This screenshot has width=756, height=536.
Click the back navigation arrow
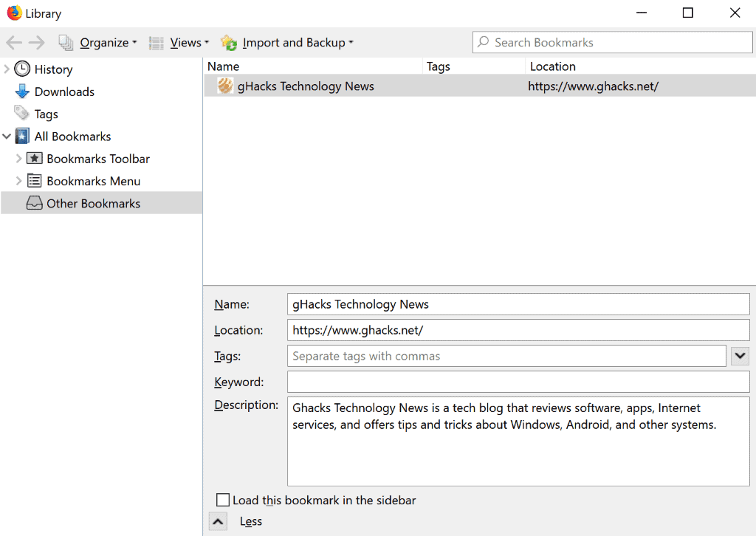point(13,42)
